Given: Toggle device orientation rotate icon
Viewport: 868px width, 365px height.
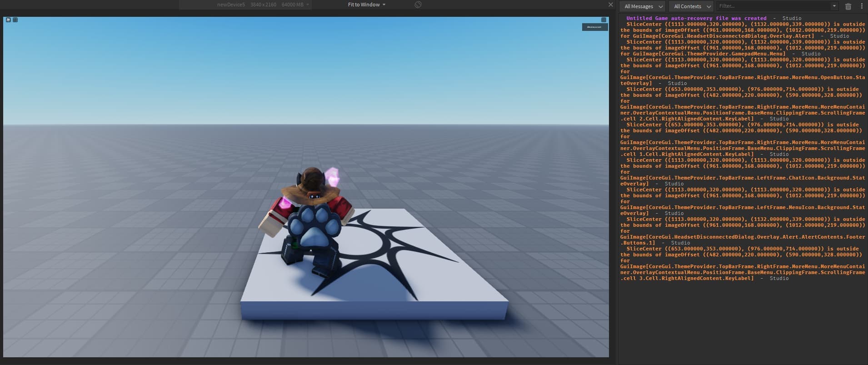Looking at the screenshot, I should (x=418, y=5).
